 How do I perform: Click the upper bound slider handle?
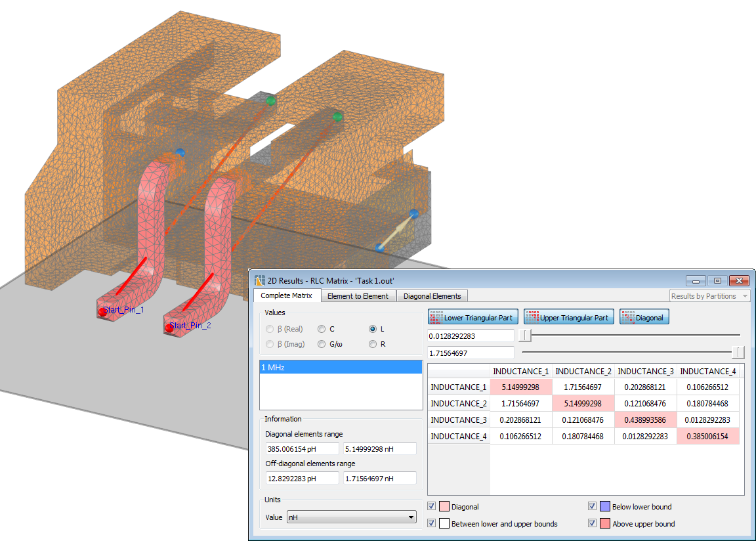[738, 353]
